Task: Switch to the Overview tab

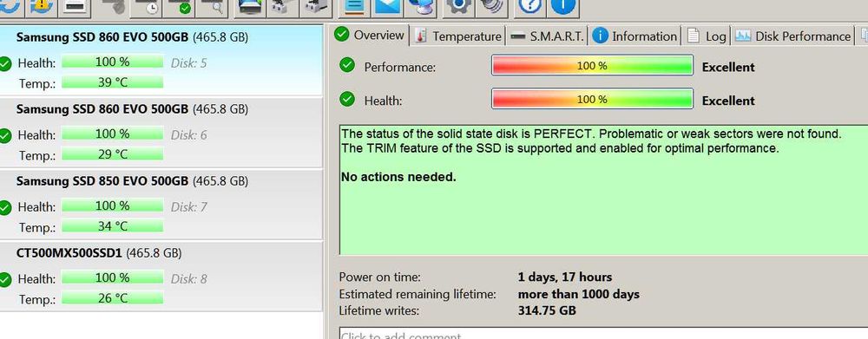Action: coord(370,36)
